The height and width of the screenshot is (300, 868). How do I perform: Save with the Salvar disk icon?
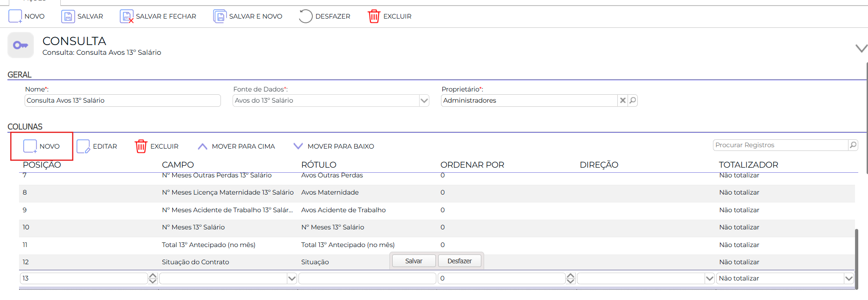pos(68,16)
